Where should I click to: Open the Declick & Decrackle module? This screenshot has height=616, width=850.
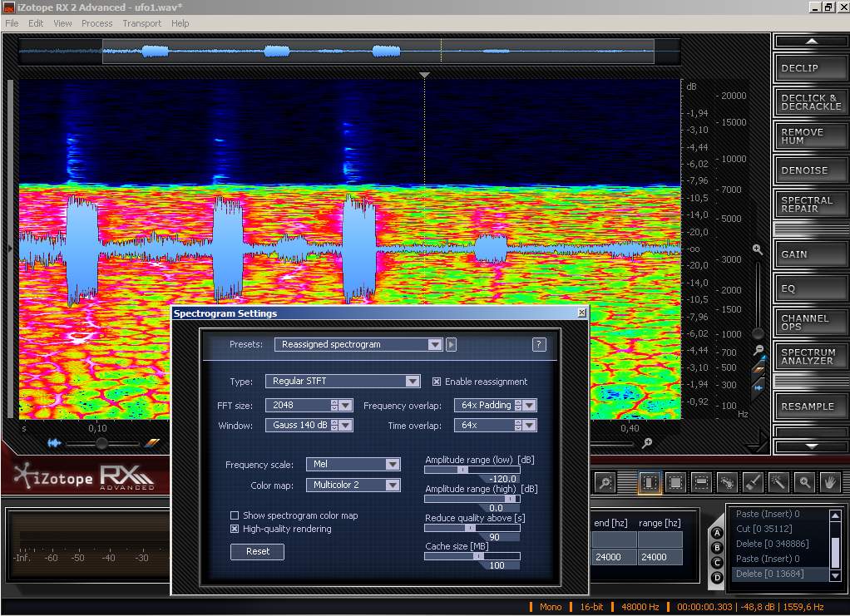click(810, 102)
